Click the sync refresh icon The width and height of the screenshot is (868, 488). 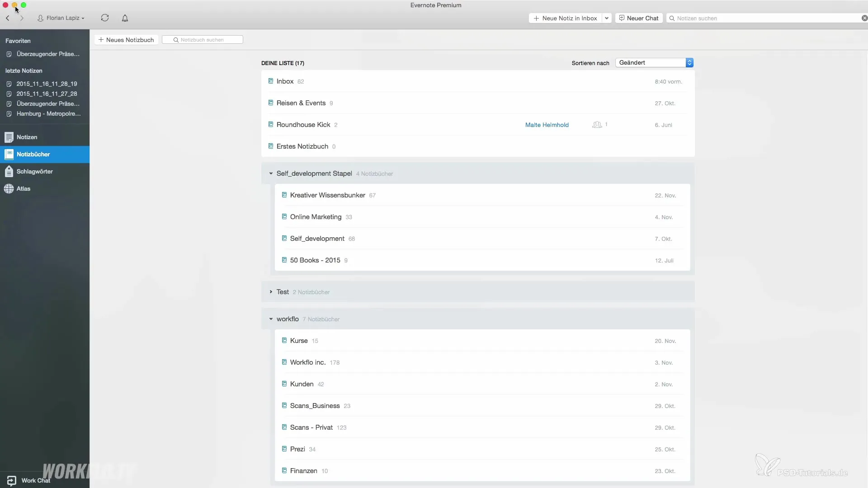(x=105, y=18)
